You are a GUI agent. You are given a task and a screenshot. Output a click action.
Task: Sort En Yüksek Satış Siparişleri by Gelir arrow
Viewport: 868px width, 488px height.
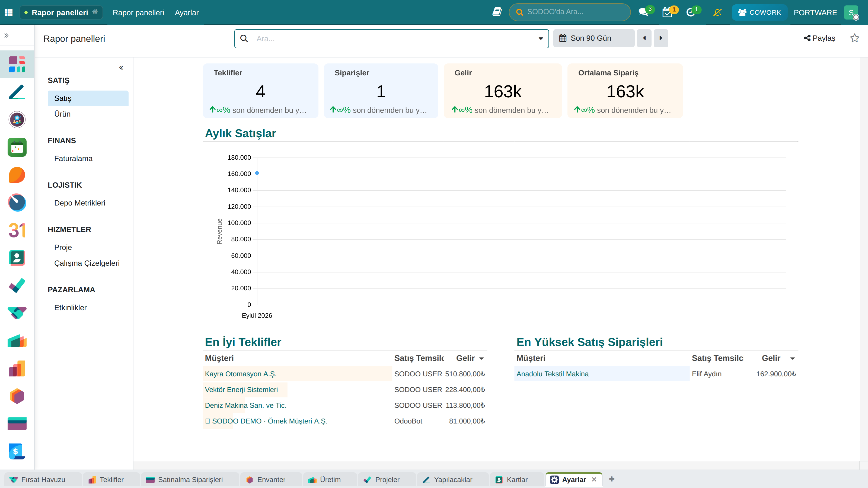(x=793, y=358)
